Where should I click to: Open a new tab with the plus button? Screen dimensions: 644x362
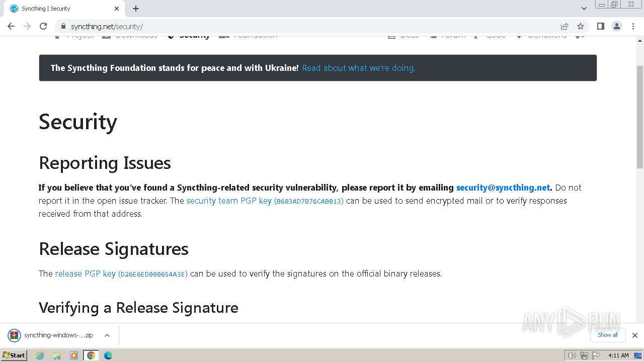[x=136, y=9]
